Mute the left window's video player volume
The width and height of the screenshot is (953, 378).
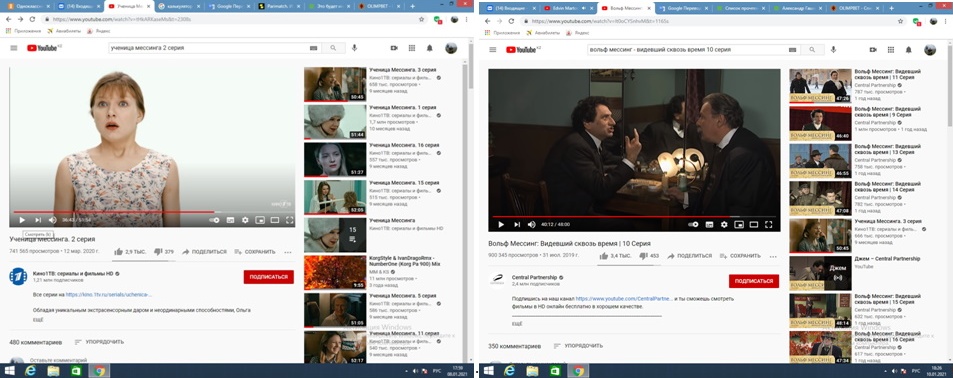(x=53, y=220)
